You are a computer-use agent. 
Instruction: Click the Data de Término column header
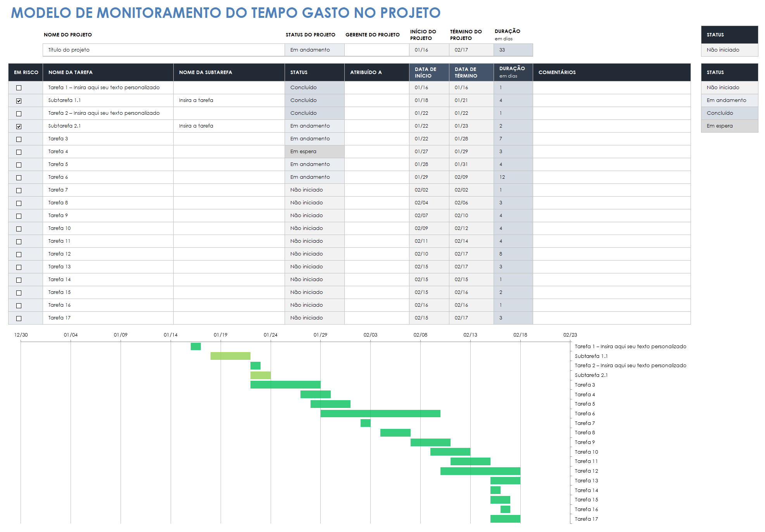click(x=471, y=72)
